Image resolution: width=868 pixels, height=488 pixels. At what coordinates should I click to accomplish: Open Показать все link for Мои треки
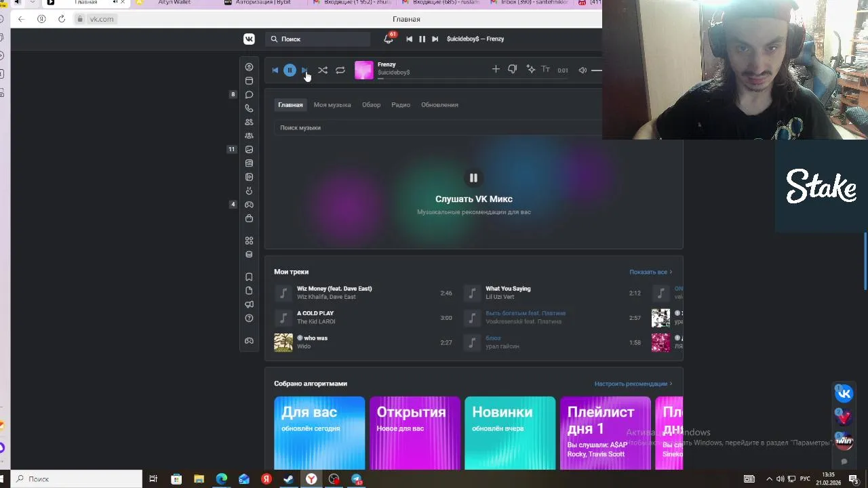(x=650, y=272)
